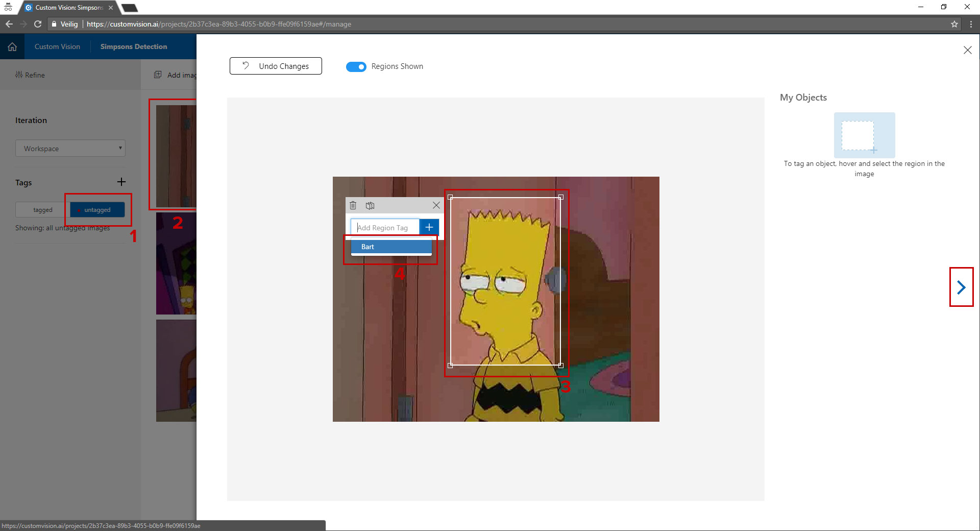Open the first untagged image thumbnail
The width and height of the screenshot is (980, 531).
point(176,156)
